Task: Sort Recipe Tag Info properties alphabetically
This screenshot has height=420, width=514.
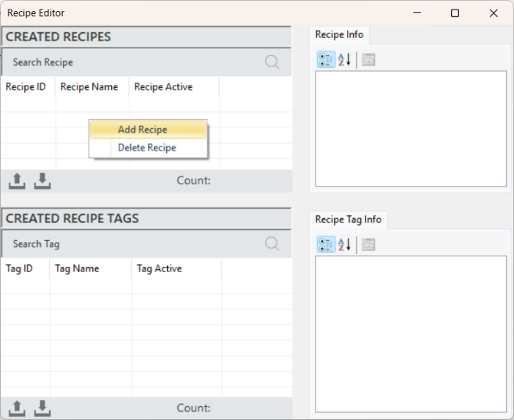Action: (345, 244)
